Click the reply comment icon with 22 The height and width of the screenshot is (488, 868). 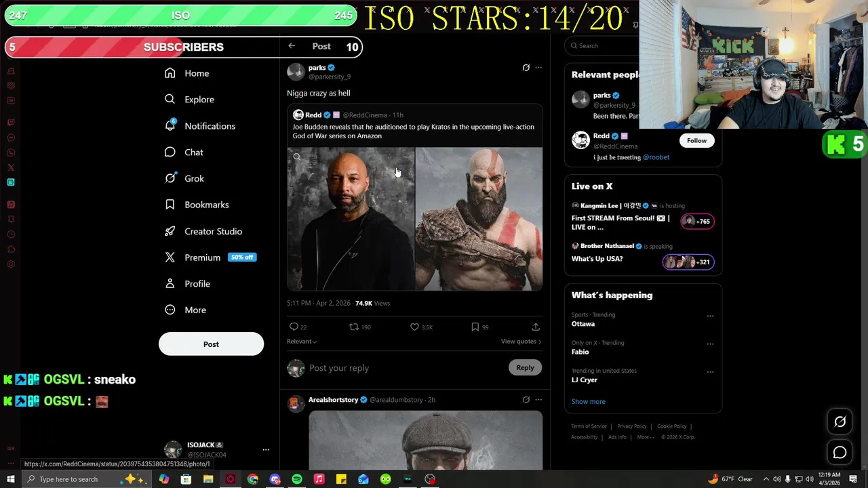(298, 327)
